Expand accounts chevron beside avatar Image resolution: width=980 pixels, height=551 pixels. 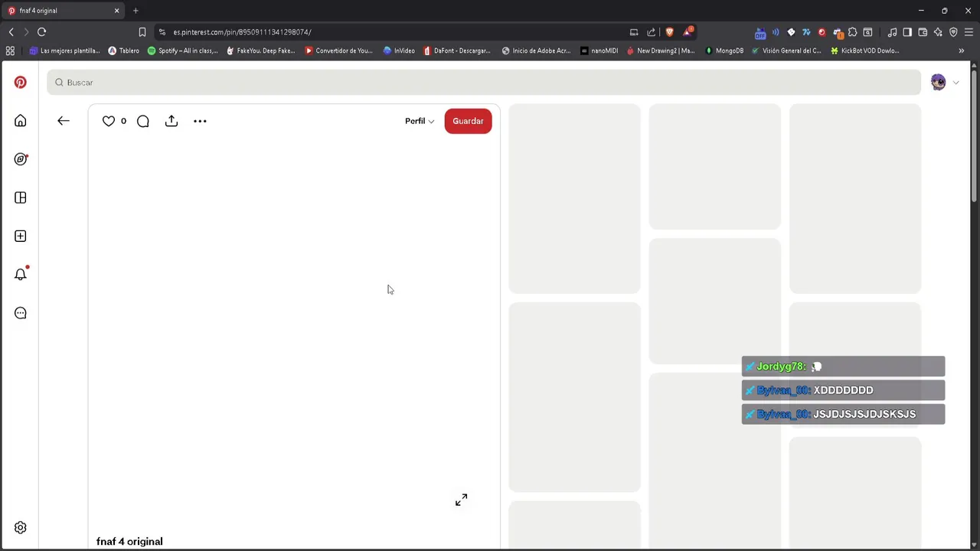pos(955,83)
